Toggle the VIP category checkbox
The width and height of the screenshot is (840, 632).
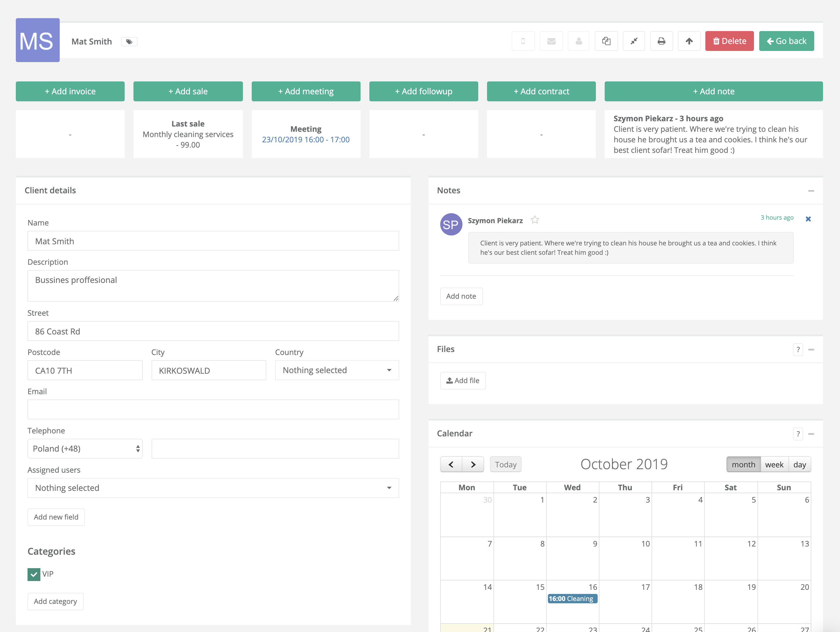pyautogui.click(x=33, y=574)
